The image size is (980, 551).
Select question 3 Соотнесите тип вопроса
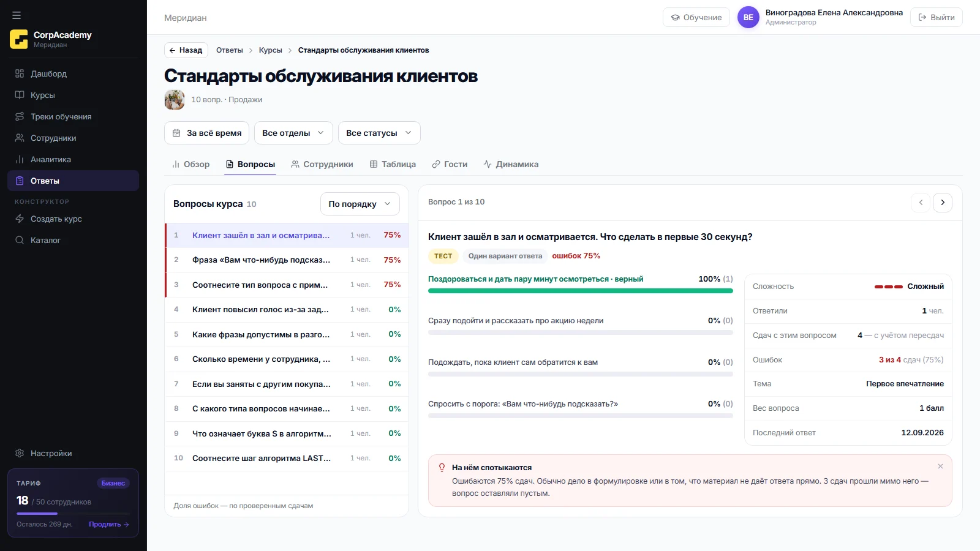[x=287, y=285]
